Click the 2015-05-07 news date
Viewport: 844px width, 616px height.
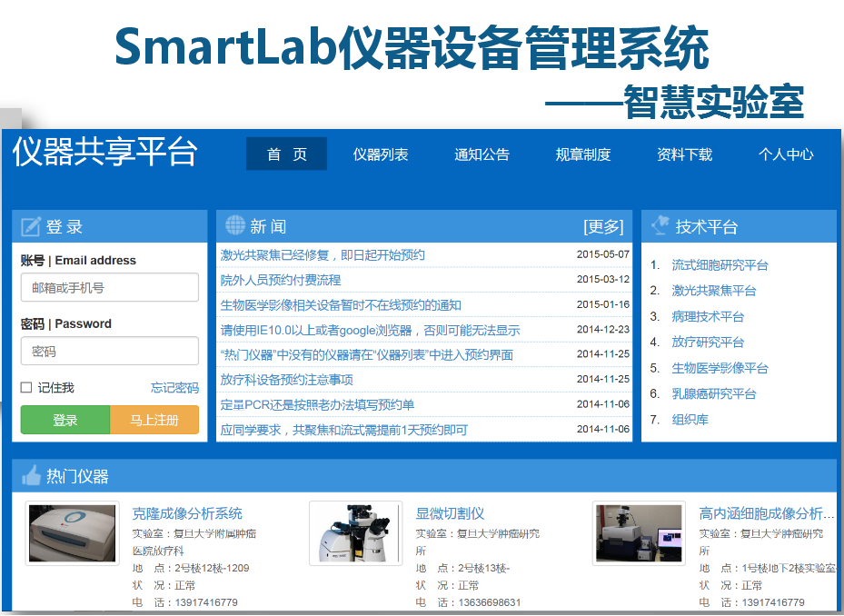point(603,254)
